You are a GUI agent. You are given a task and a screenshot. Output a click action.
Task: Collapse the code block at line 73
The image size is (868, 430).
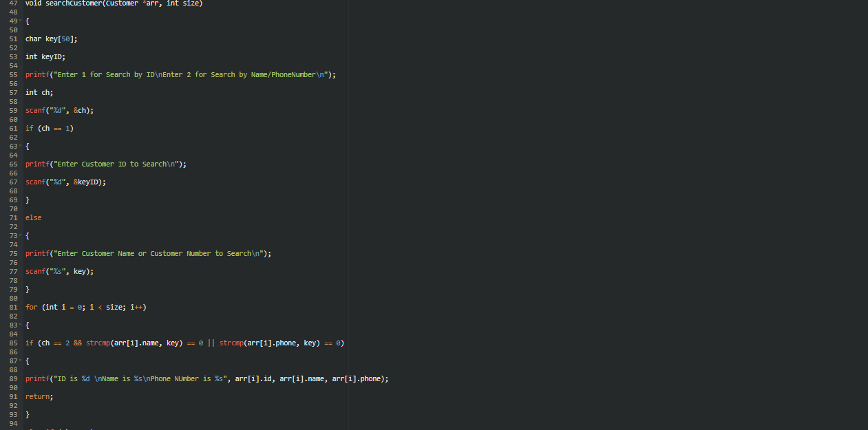20,235
